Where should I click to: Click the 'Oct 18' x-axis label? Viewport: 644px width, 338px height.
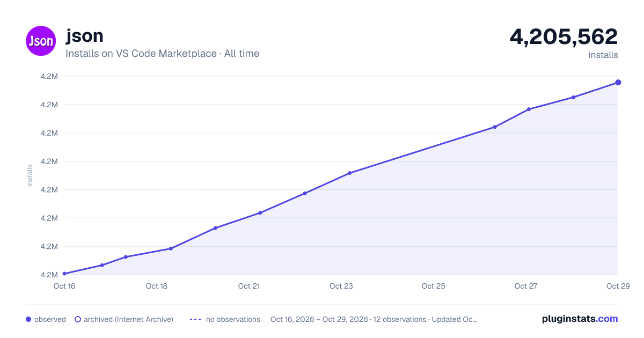(157, 286)
